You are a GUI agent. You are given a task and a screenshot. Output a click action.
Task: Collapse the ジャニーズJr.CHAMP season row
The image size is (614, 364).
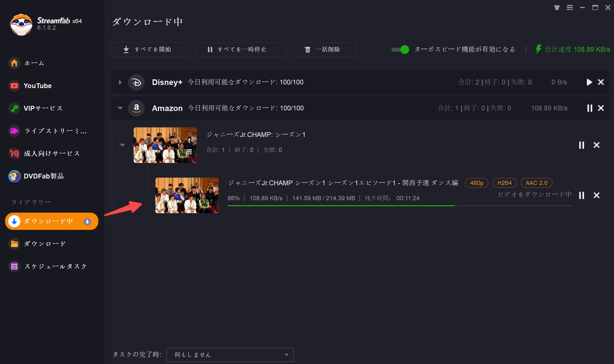[122, 145]
